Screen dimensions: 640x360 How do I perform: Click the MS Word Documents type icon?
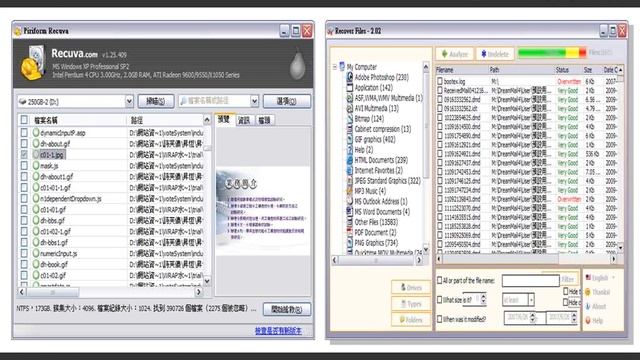pyautogui.click(x=349, y=212)
